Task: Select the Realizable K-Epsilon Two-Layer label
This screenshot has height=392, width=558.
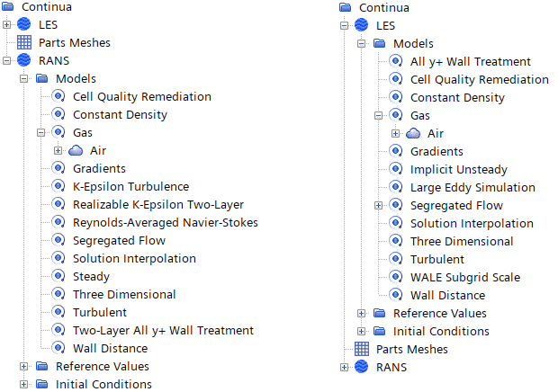Action: click(158, 204)
